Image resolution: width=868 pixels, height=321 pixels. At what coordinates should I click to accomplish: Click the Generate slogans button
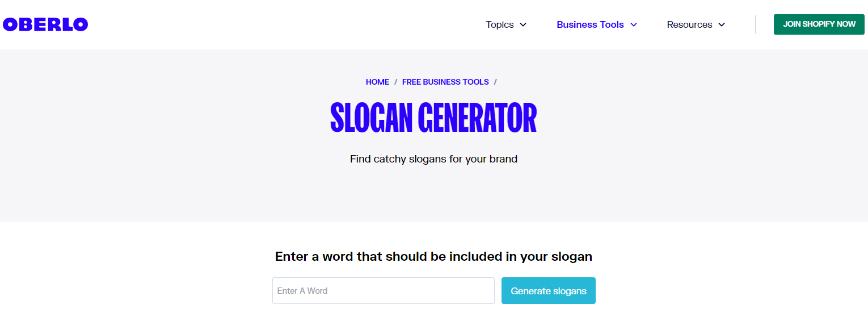(549, 291)
